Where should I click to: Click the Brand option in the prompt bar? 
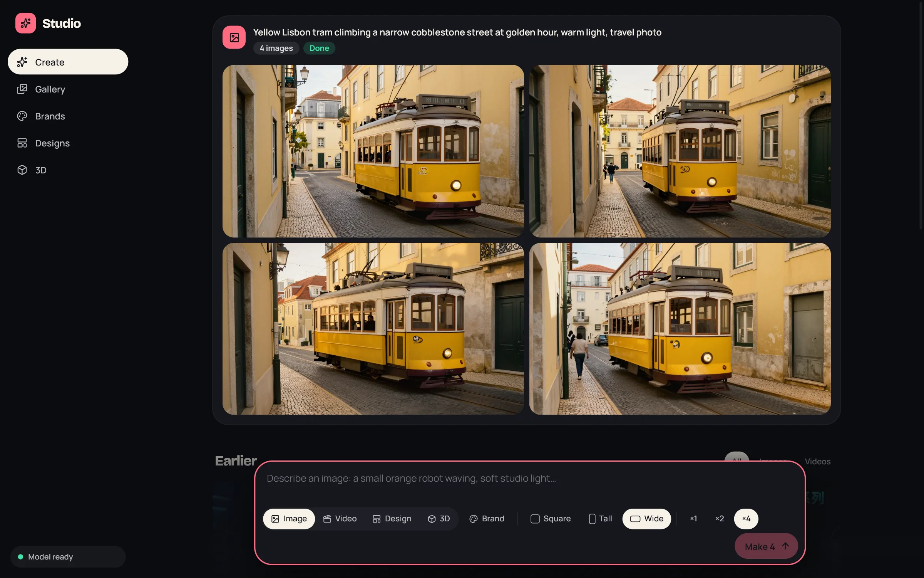pyautogui.click(x=487, y=519)
